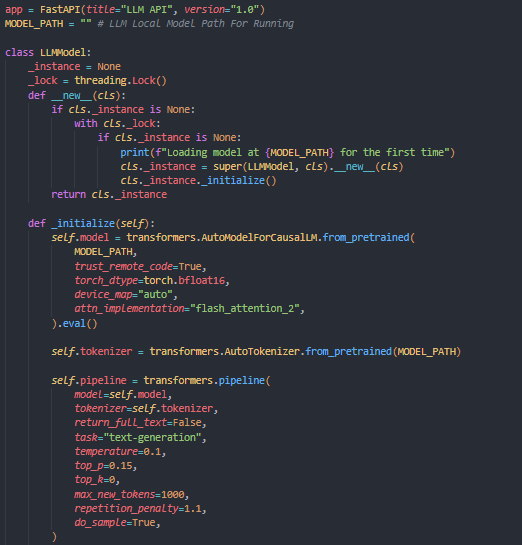Click AutoModelForCausalLM in the self.model line

coord(259,238)
